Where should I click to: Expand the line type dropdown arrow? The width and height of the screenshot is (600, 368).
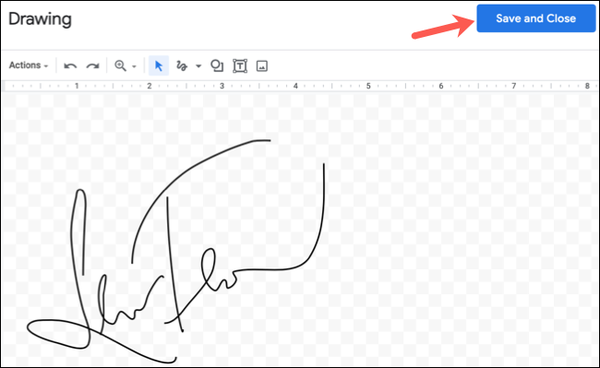coord(198,66)
